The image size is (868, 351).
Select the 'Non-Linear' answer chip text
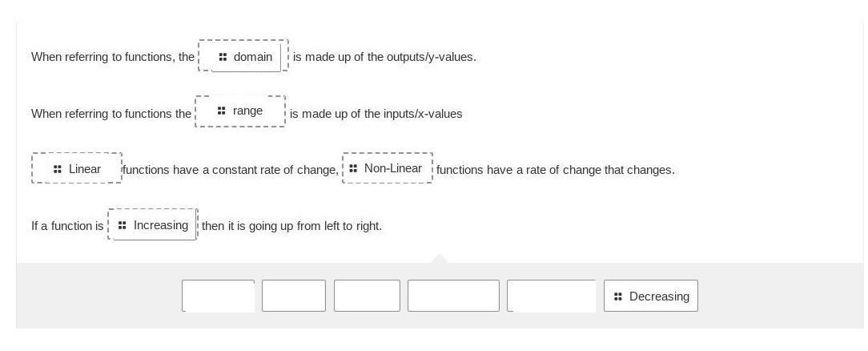pos(392,168)
